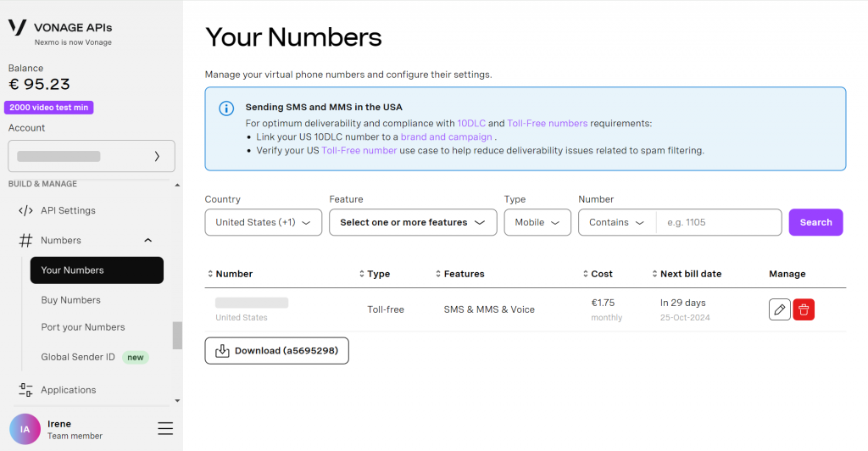This screenshot has height=451, width=868.
Task: Click the purple Search button
Action: coord(816,222)
